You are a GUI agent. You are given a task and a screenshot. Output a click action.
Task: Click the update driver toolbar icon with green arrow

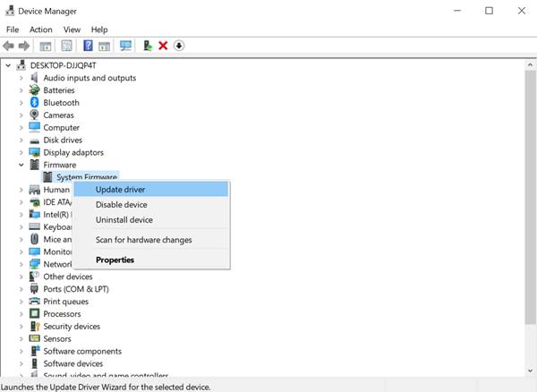click(x=148, y=46)
